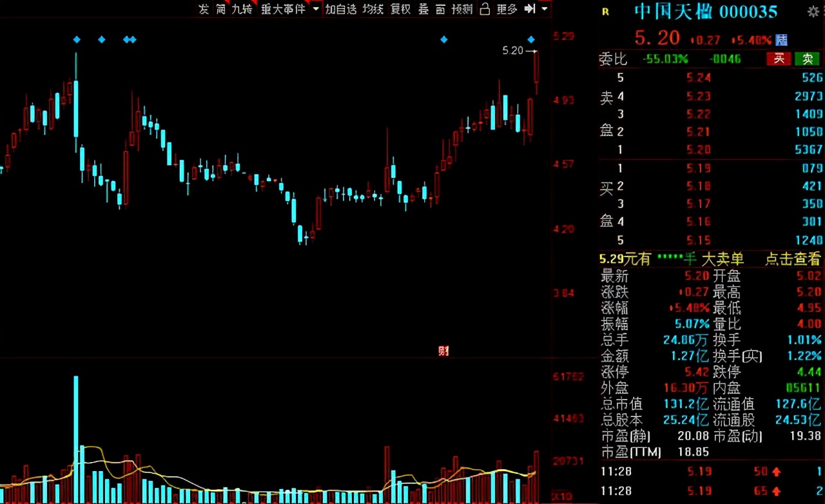Open the 点击查看 link for large sell orders

click(x=793, y=259)
